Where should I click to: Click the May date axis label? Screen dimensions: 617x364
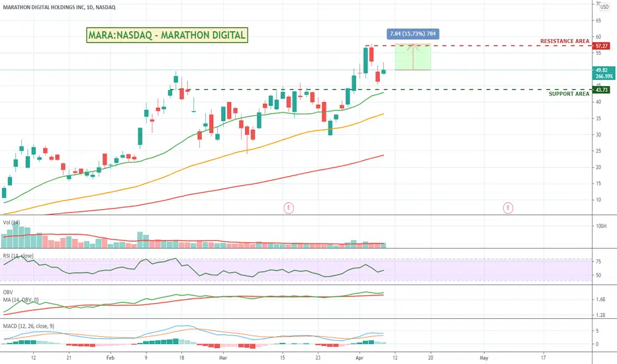click(x=484, y=357)
